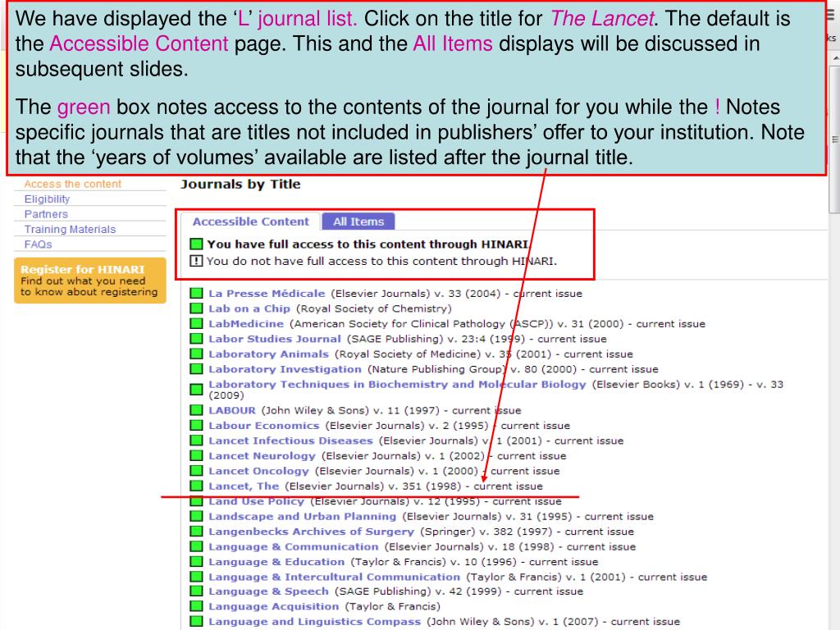Viewport: 840px width, 630px height.
Task: Open the Lancet, The journal title
Action: tap(244, 486)
